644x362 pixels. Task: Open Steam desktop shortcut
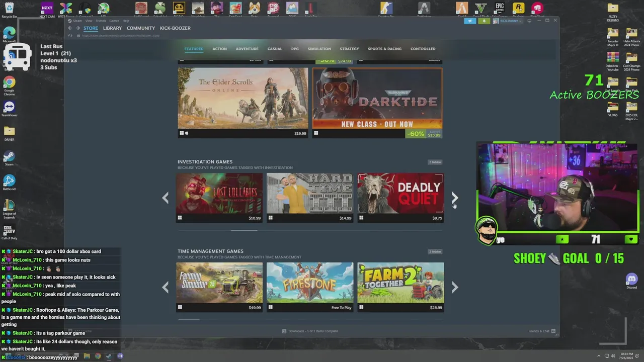9,158
